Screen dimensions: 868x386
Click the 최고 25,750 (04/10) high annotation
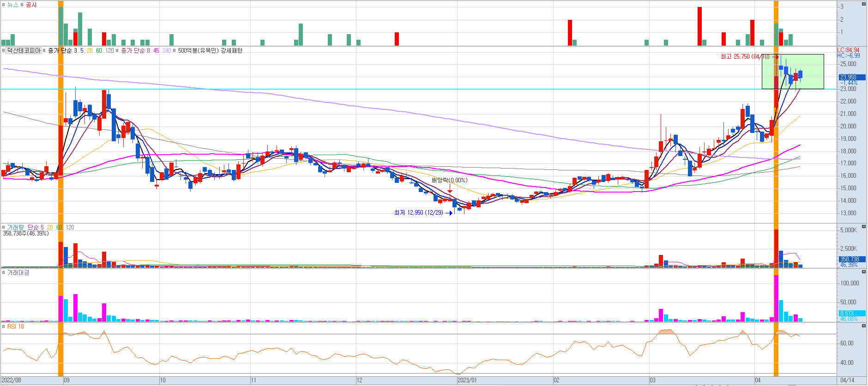click(745, 57)
